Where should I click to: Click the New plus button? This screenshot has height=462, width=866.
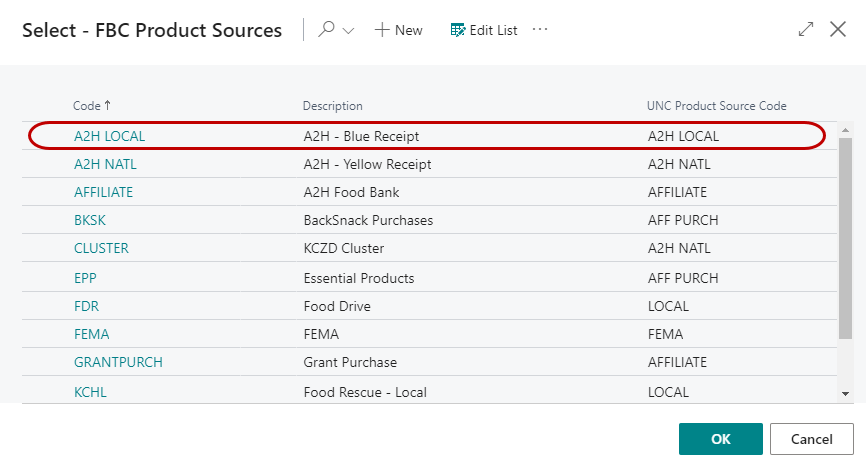click(398, 30)
